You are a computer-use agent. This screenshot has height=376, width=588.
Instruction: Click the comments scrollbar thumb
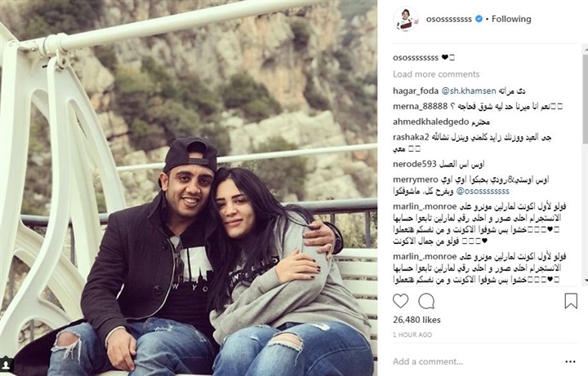coord(586,99)
